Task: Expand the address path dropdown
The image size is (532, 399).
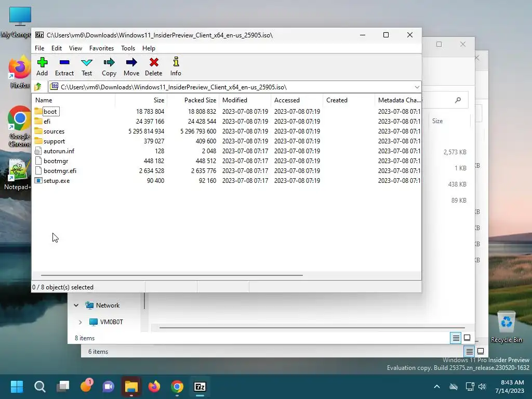Action: [x=417, y=87]
